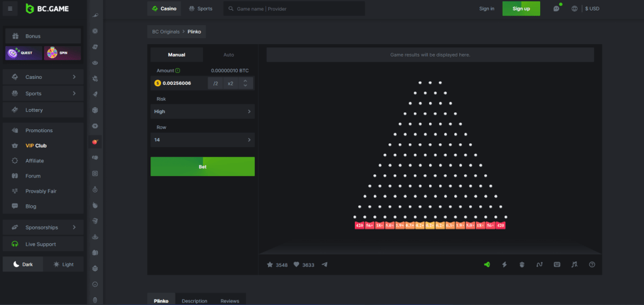Add Plinko to favorites with the star icon

tap(269, 265)
